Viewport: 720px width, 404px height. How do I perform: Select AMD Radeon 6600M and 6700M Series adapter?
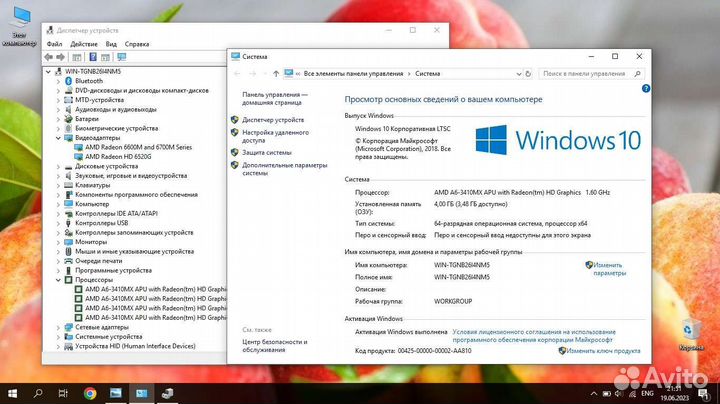point(138,147)
